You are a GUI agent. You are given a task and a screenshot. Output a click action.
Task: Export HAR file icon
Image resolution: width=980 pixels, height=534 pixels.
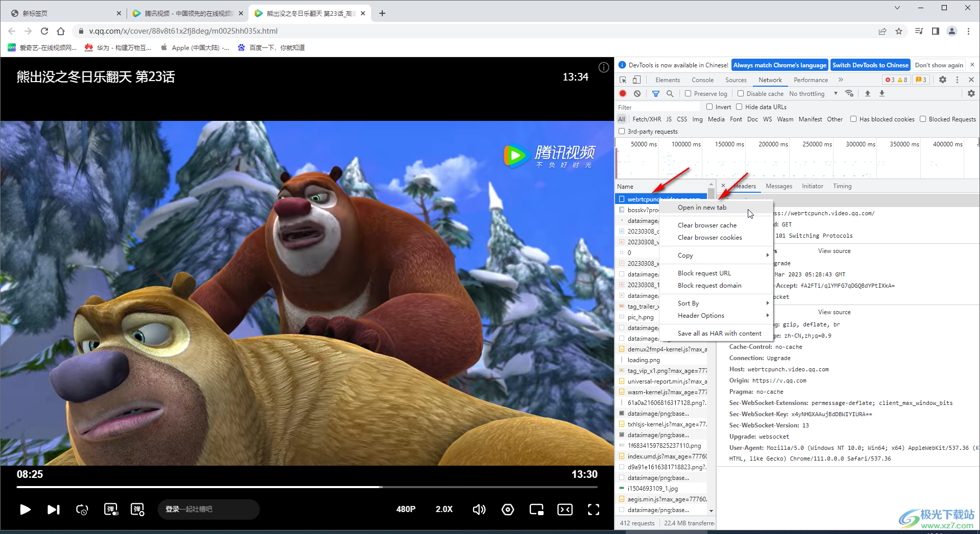[882, 93]
